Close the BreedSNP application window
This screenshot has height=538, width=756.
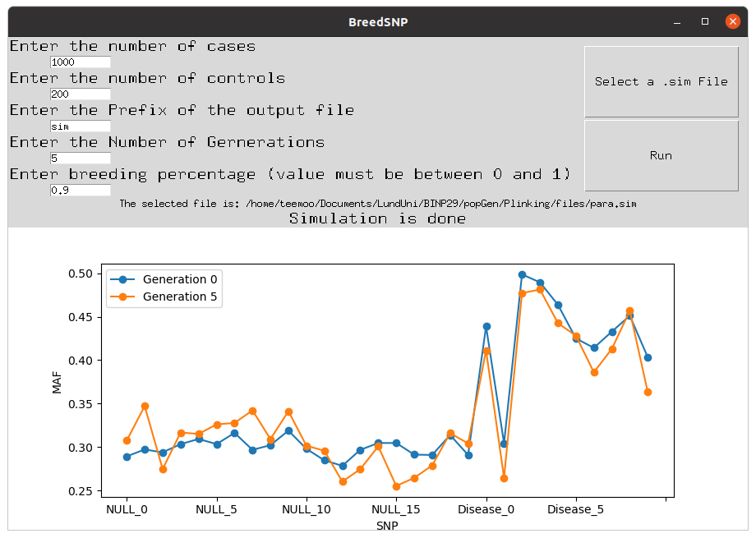click(732, 21)
